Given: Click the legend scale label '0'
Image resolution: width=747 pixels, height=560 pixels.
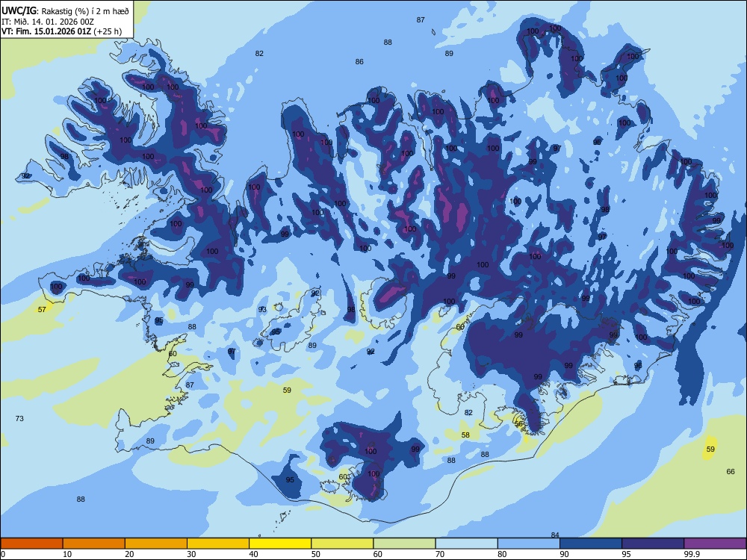Looking at the screenshot, I should (2, 554).
